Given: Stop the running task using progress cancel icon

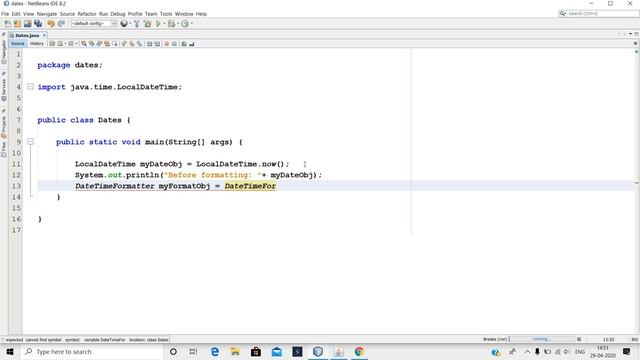Looking at the screenshot, I should click(x=579, y=339).
